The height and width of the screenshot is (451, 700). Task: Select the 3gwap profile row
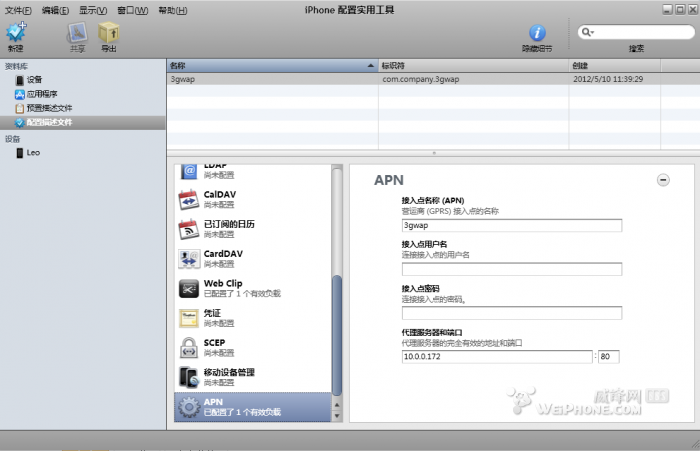tap(433, 79)
